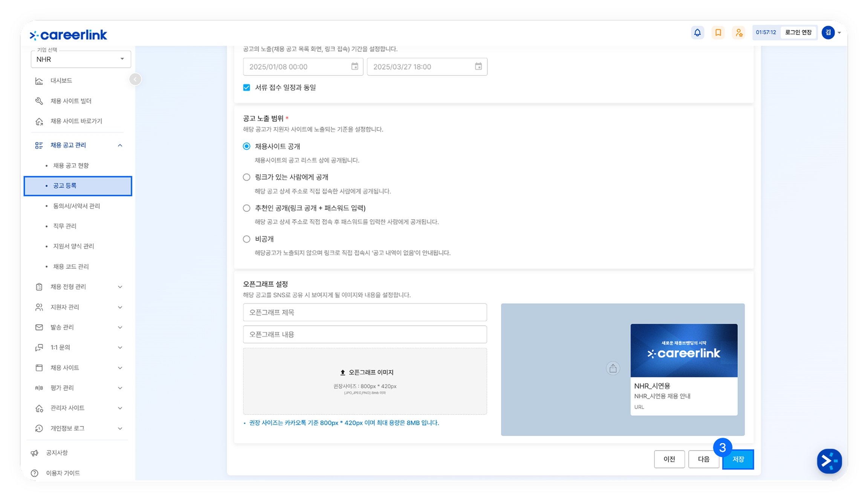Image resolution: width=868 pixels, height=501 pixels.
Task: Click the 로그인 연장 button
Action: pos(798,32)
